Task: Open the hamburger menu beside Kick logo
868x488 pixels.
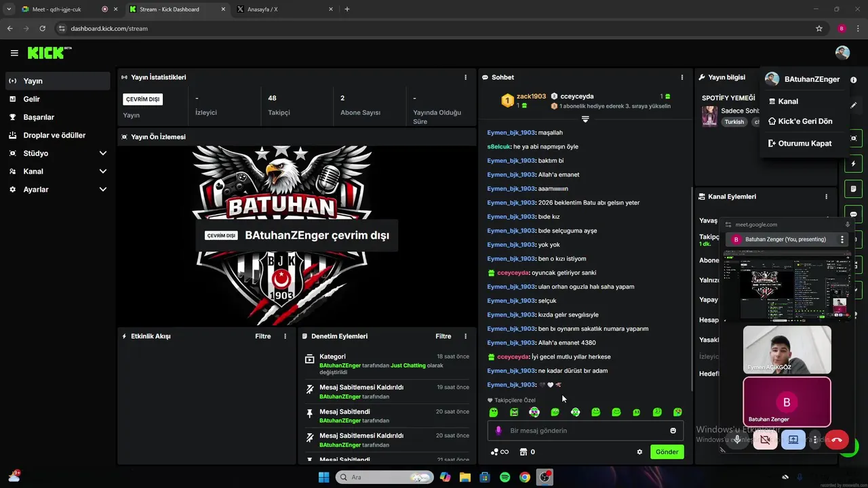Action: [14, 53]
